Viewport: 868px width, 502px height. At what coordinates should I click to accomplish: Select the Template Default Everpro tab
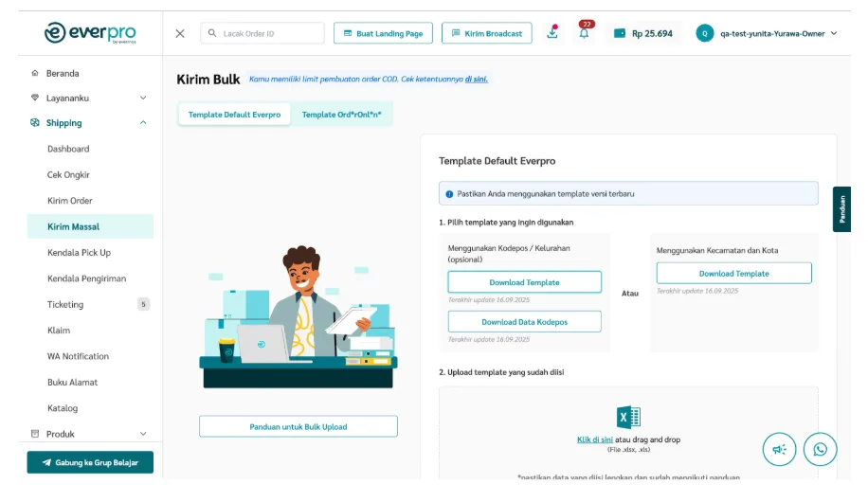tap(235, 115)
